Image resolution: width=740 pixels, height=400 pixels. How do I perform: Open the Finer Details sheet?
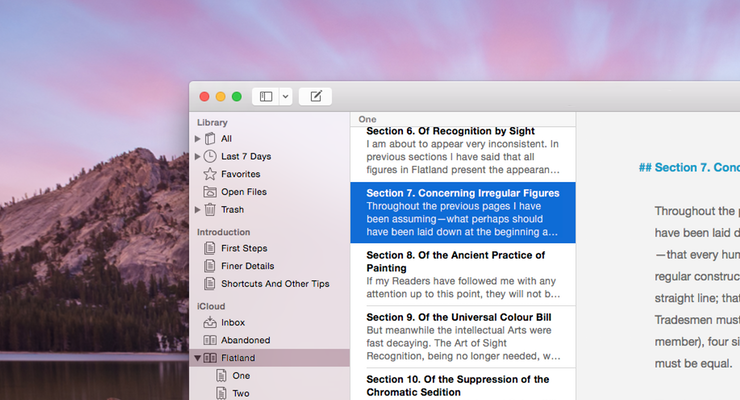[247, 266]
